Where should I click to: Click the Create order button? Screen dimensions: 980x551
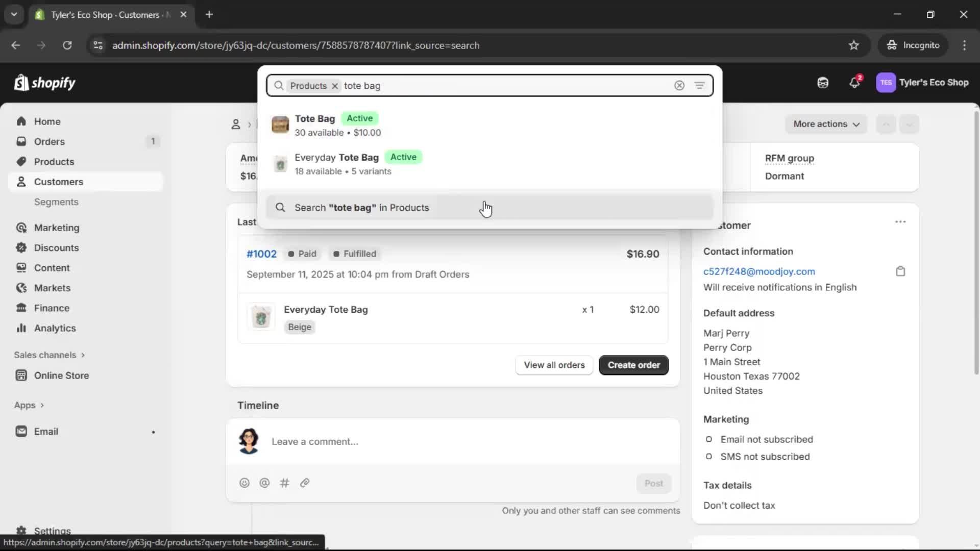coord(633,365)
